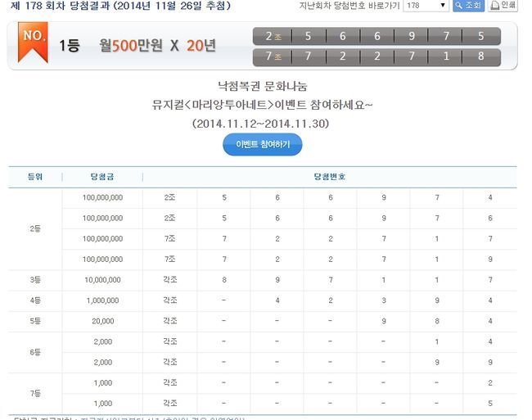Click the printer 인쇄 button
532x420 pixels.
[503, 6]
